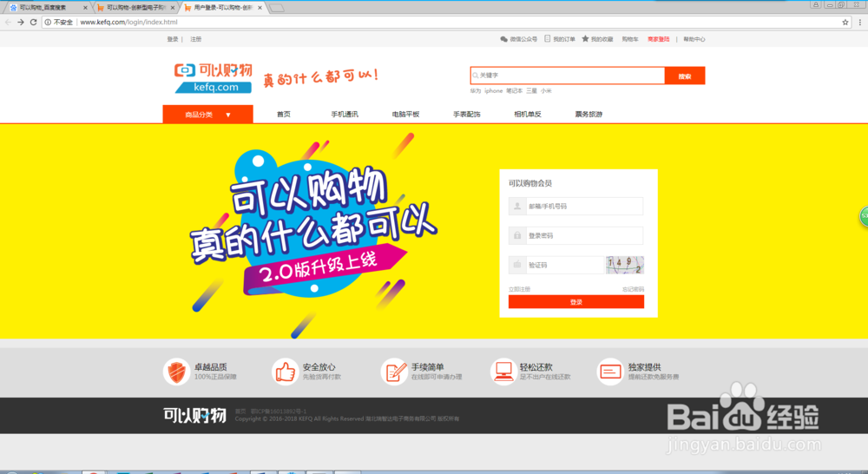
Task: Open the 手表配饰 navigation item
Action: pos(467,114)
